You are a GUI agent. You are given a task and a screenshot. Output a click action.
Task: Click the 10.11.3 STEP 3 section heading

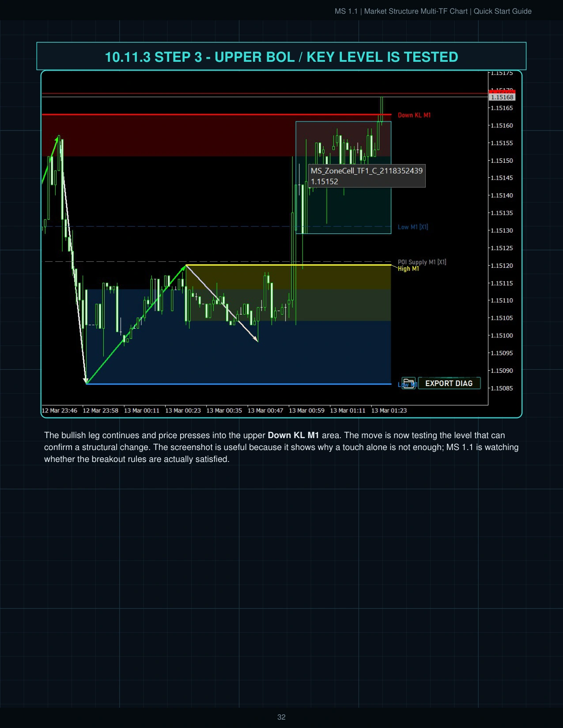point(281,57)
